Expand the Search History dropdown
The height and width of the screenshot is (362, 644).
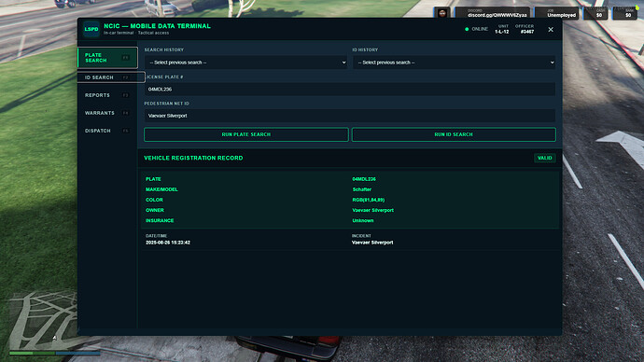[246, 63]
